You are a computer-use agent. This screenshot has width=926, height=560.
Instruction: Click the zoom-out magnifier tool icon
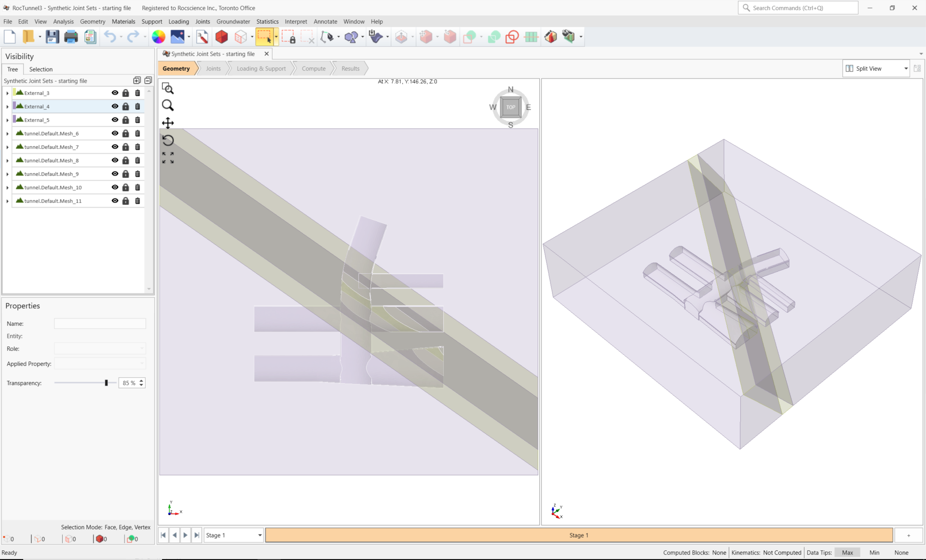[x=167, y=105]
